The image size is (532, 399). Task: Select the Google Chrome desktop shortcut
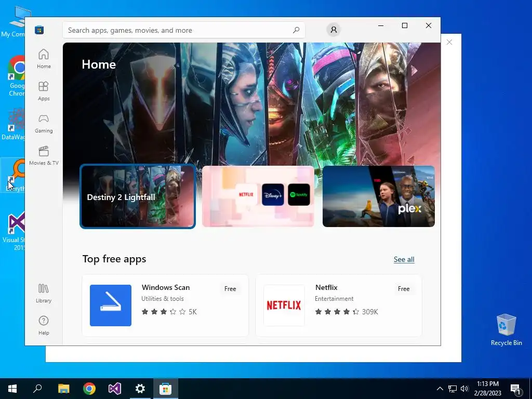(x=16, y=76)
